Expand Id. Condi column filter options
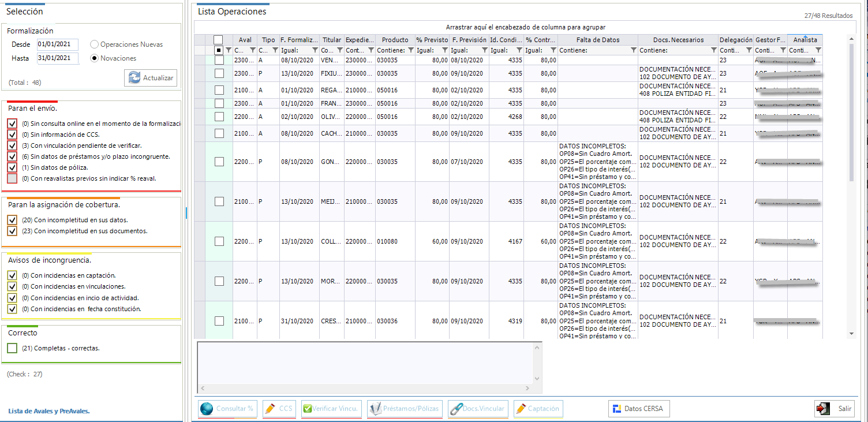The height and width of the screenshot is (422, 868). click(519, 50)
